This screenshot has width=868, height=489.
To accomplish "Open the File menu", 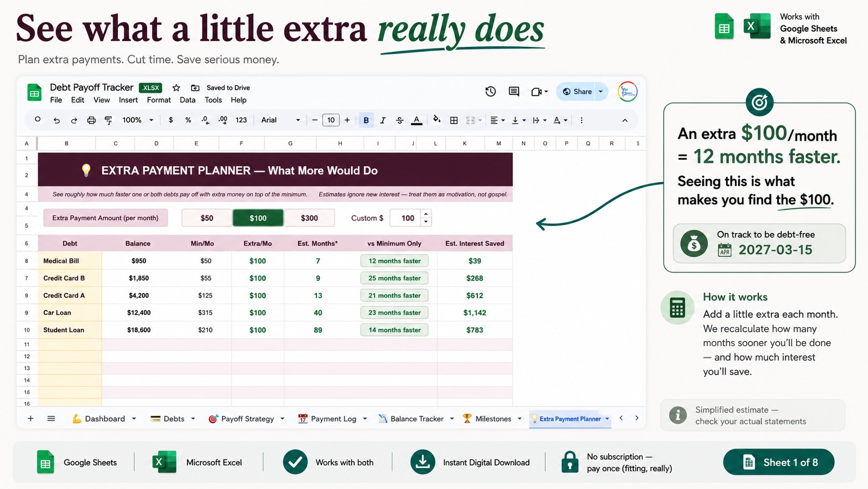I will pyautogui.click(x=56, y=100).
